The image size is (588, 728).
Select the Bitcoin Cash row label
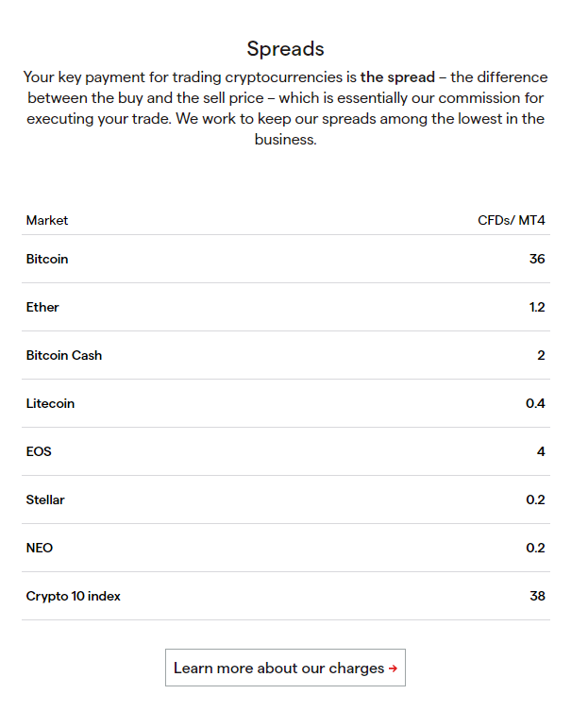pos(64,355)
